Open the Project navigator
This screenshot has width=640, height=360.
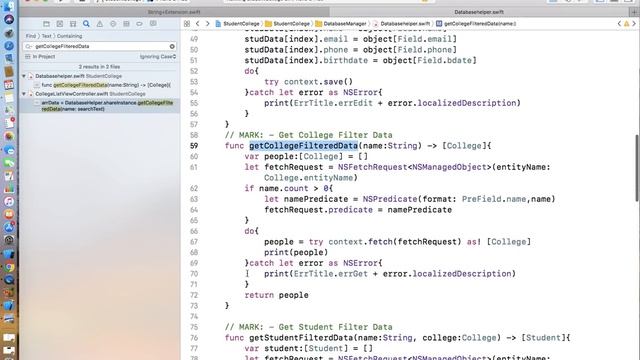[46, 24]
